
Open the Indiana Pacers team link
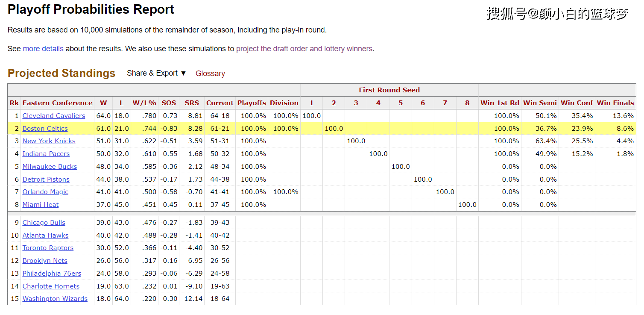46,153
